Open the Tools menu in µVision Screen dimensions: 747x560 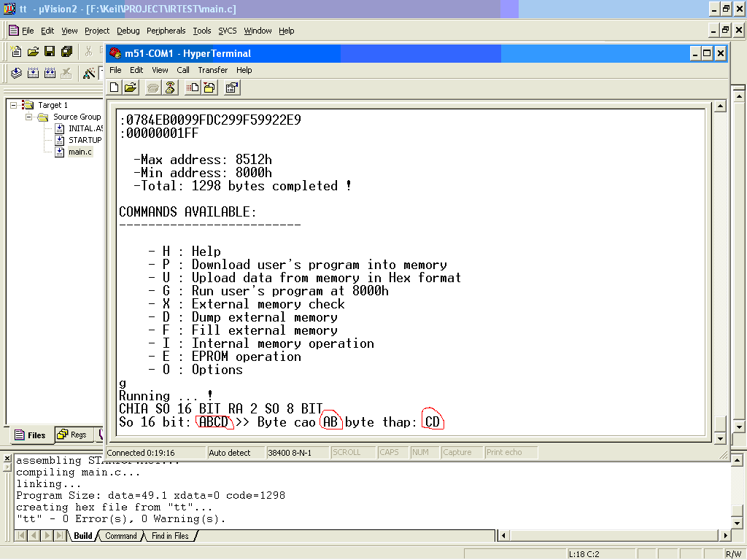click(201, 31)
